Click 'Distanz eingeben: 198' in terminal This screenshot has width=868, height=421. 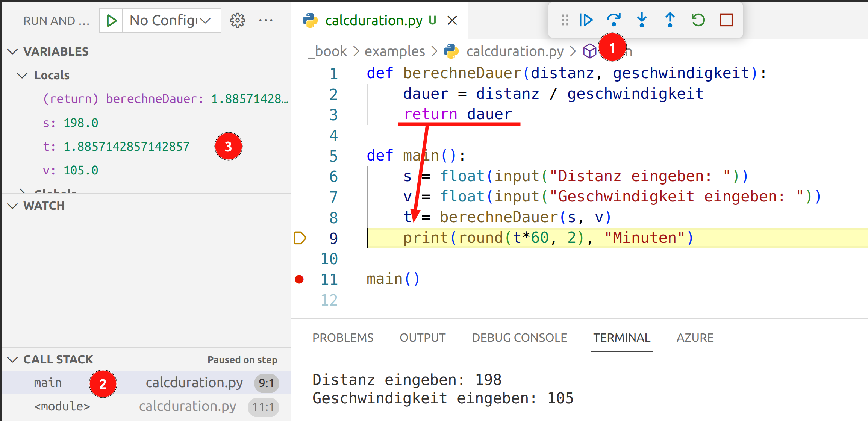coord(407,380)
